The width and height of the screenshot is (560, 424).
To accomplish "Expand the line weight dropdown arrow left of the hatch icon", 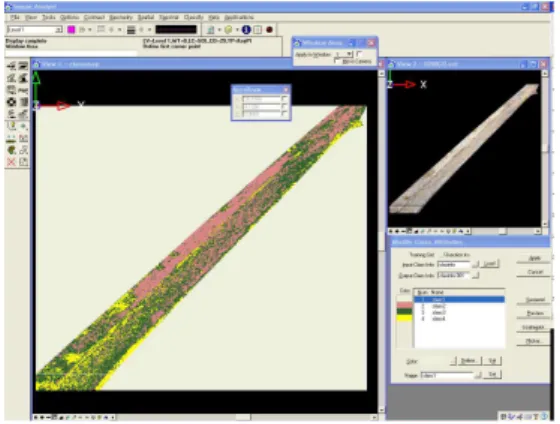I will coord(120,30).
